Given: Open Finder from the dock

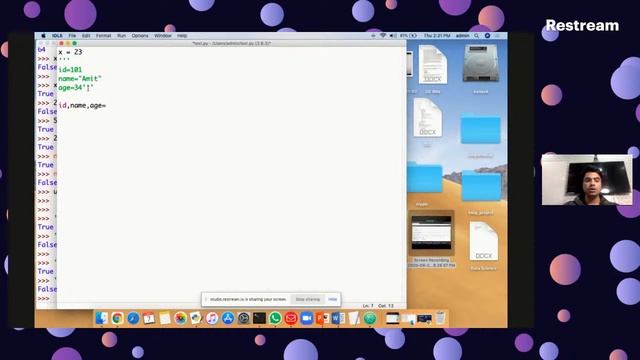Looking at the screenshot, I should coord(102,318).
